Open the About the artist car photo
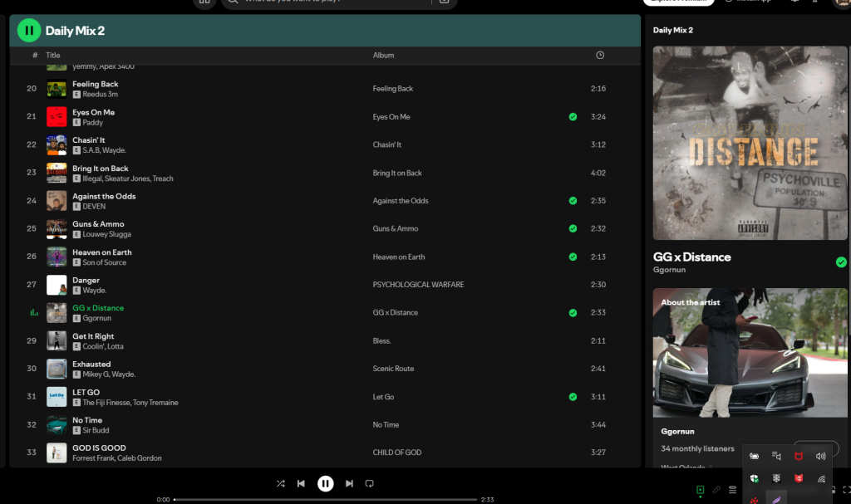The image size is (851, 504). (750, 353)
